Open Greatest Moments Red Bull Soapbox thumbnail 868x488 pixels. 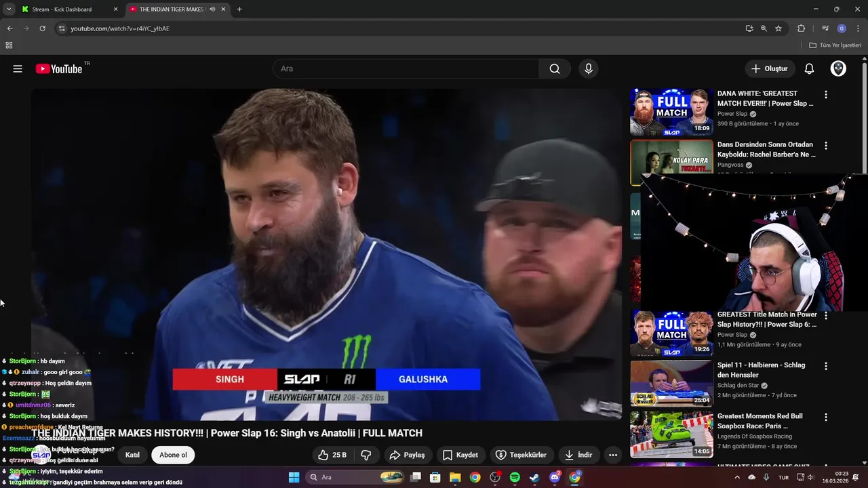tap(671, 434)
